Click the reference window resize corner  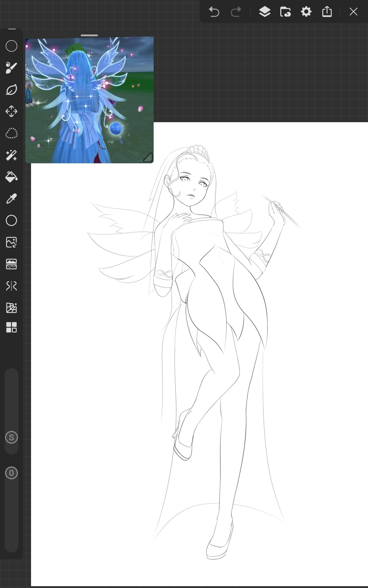148,157
